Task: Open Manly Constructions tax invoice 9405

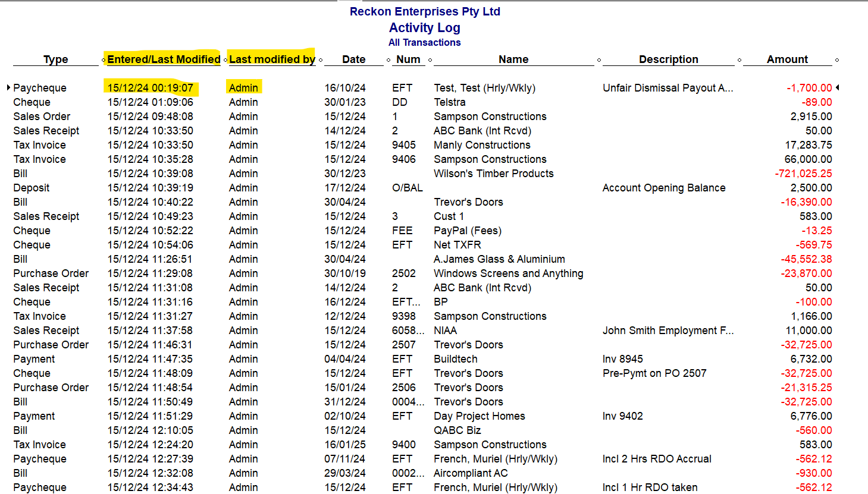Action: click(x=422, y=145)
